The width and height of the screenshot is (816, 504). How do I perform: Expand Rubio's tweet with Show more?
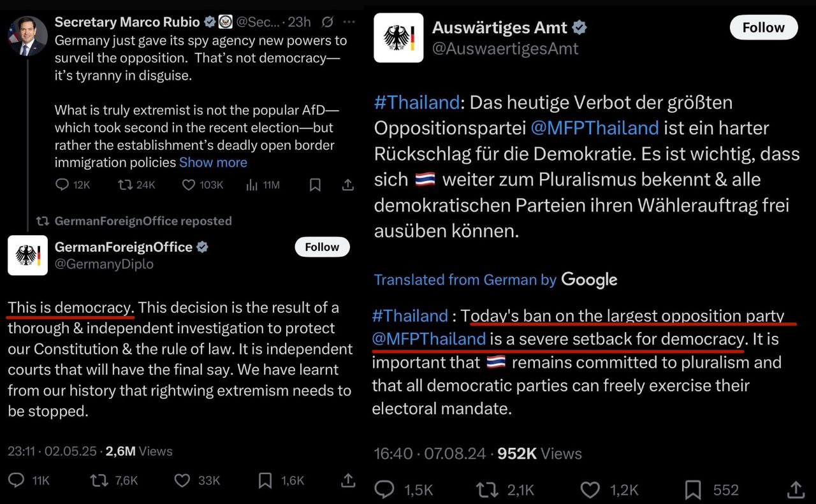pyautogui.click(x=213, y=162)
